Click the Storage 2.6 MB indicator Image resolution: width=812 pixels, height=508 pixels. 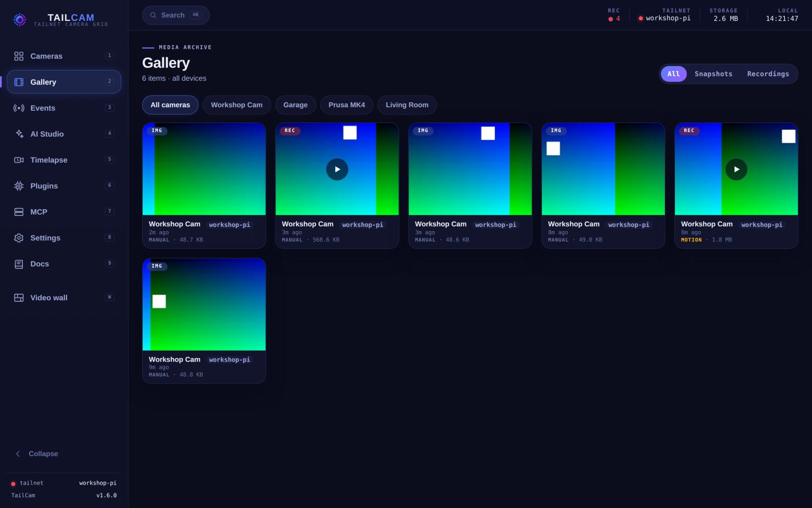coord(724,15)
